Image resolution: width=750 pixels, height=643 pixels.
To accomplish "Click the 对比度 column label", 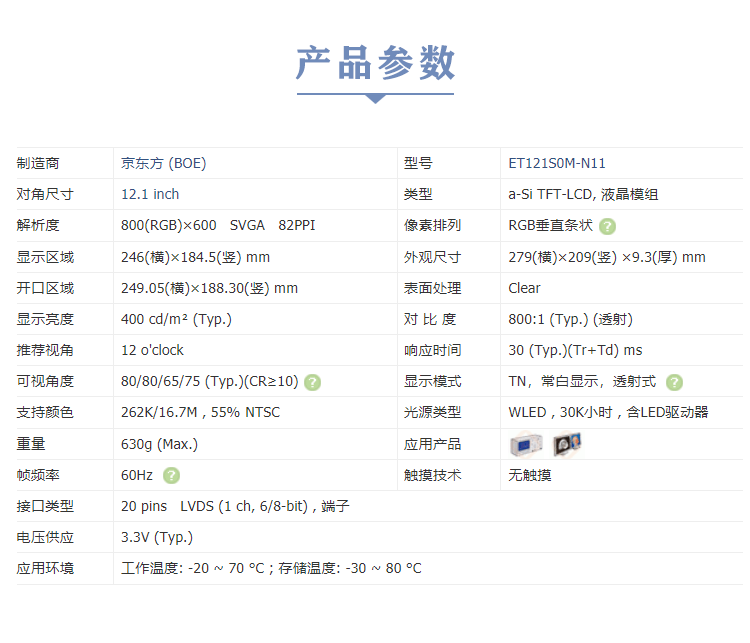I will pyautogui.click(x=430, y=319).
